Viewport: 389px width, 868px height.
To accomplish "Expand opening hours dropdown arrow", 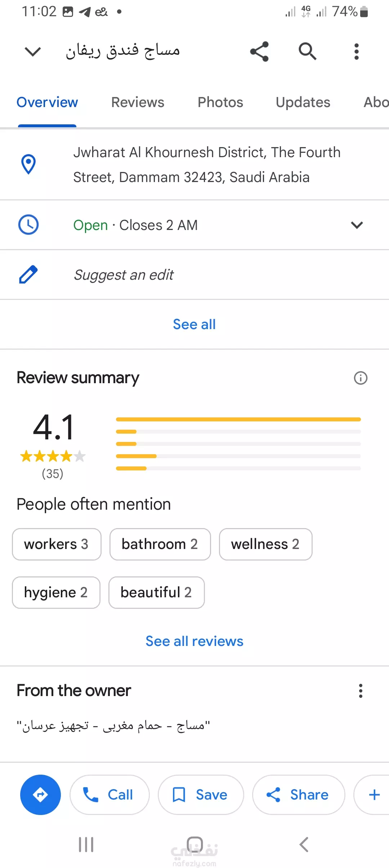I will coord(357,225).
